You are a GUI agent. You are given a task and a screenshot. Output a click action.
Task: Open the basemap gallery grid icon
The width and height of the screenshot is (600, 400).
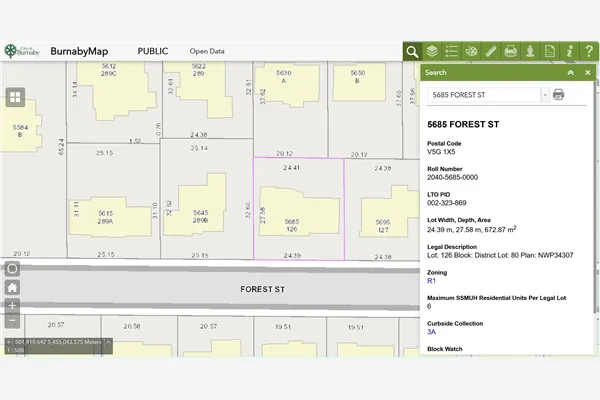15,97
